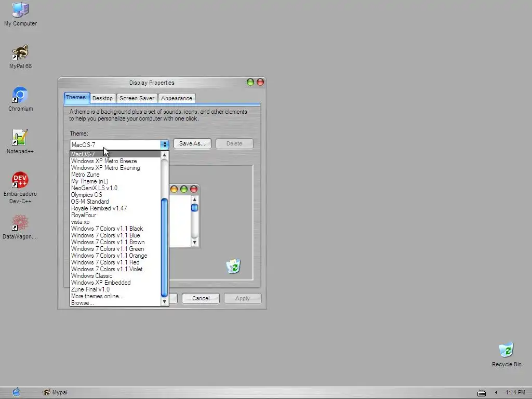Choose MacOS-7 from the theme list
The width and height of the screenshot is (532, 399).
115,154
